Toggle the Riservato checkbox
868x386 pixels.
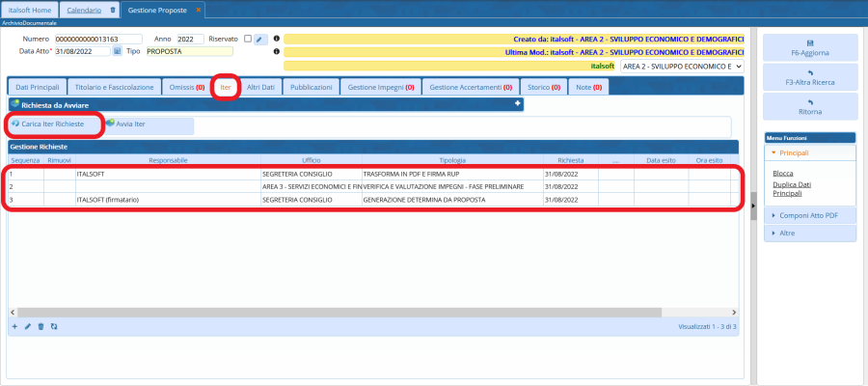248,39
